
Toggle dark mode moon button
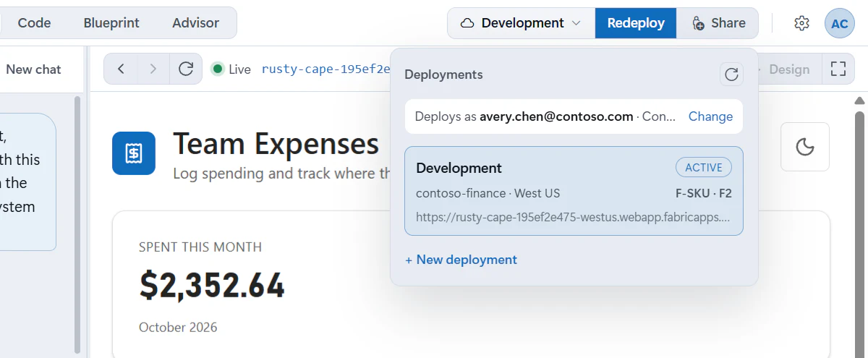coord(805,147)
